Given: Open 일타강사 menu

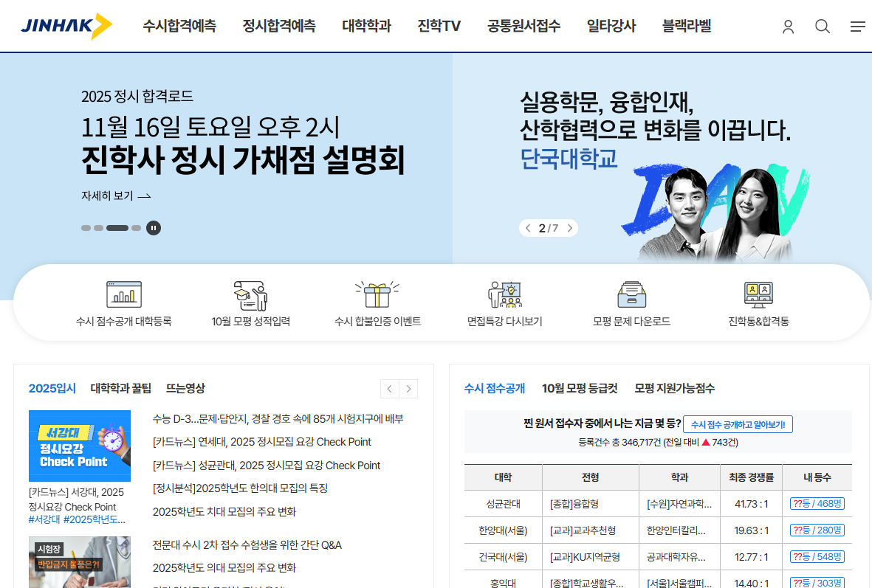Looking at the screenshot, I should pos(611,26).
